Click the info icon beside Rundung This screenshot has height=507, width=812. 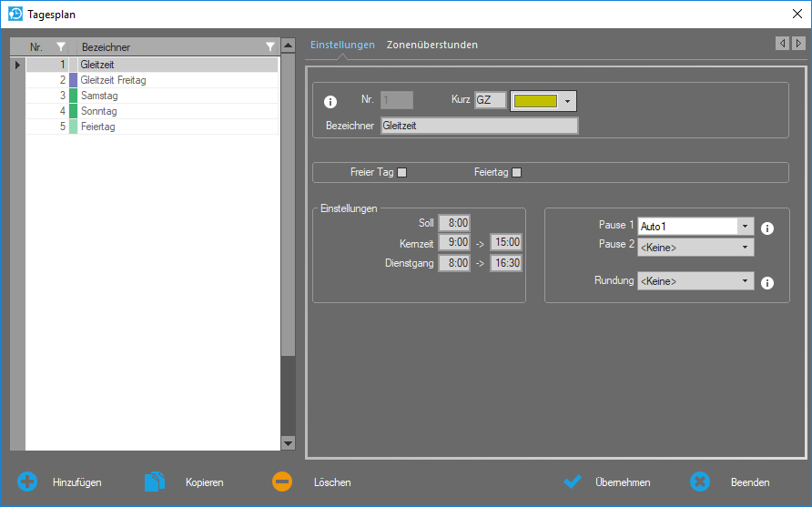point(767,282)
